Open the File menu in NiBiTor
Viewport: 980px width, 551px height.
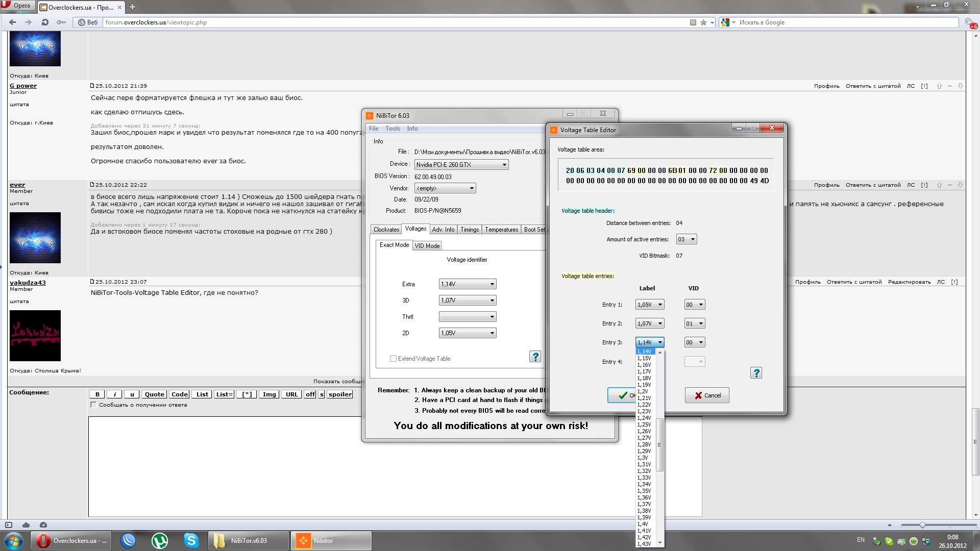pos(374,129)
